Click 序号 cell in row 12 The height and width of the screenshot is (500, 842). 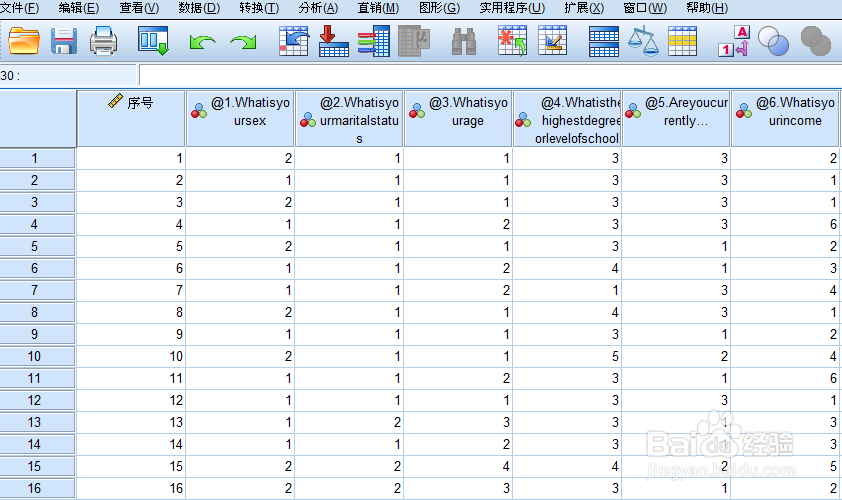tap(131, 401)
